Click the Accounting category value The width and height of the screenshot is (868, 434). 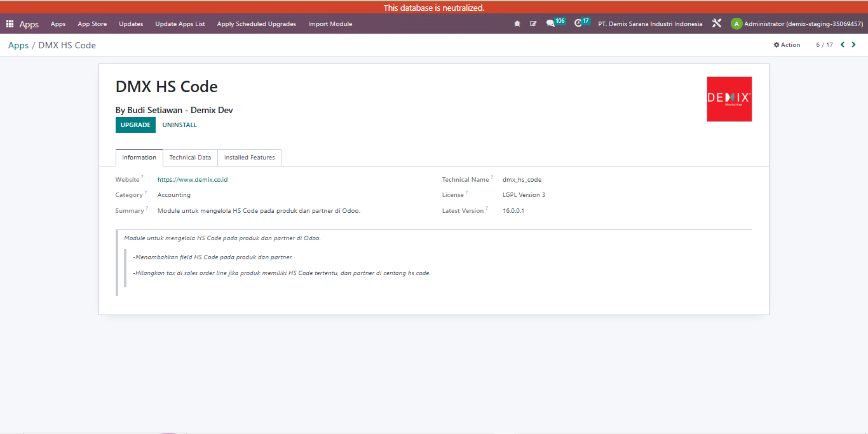(174, 195)
